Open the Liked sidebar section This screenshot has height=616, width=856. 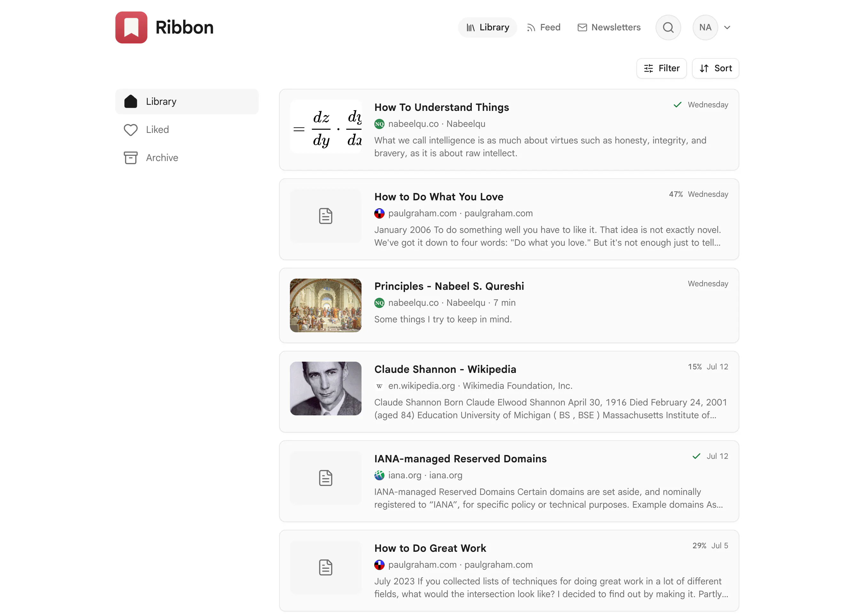187,130
